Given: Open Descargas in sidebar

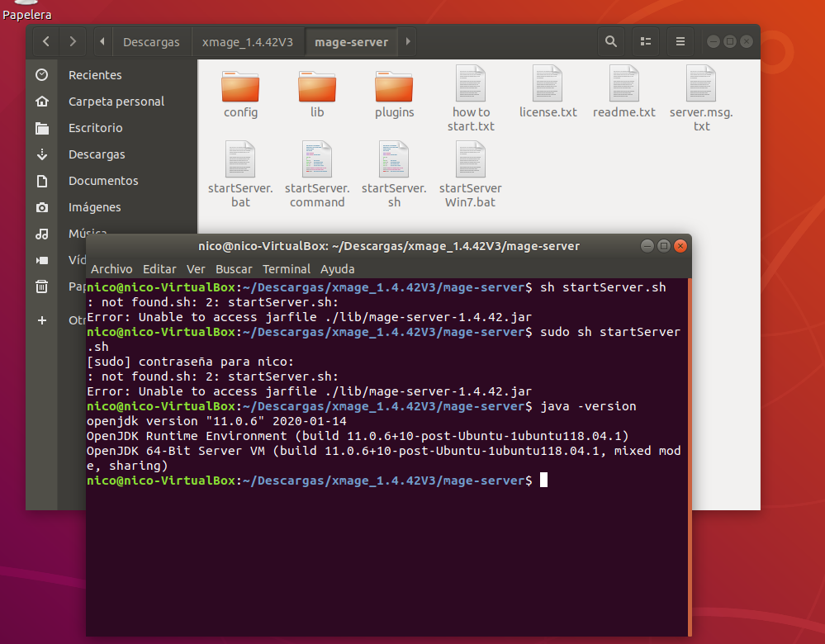Looking at the screenshot, I should click(x=97, y=154).
